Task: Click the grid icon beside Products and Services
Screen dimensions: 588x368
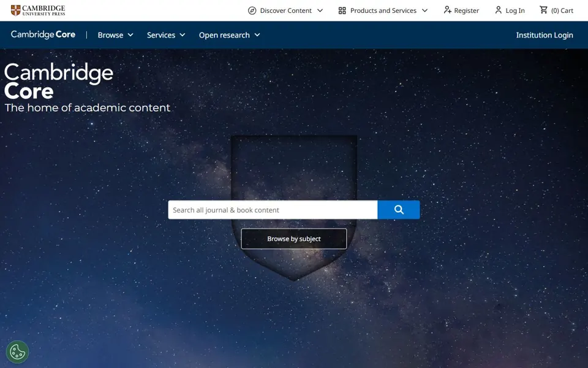Action: [x=342, y=10]
